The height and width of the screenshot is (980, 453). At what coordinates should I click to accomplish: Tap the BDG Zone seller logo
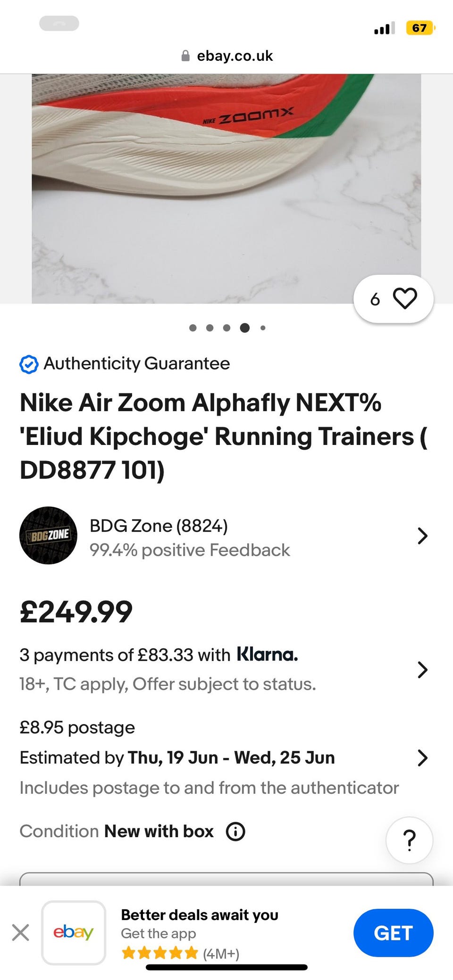point(48,535)
